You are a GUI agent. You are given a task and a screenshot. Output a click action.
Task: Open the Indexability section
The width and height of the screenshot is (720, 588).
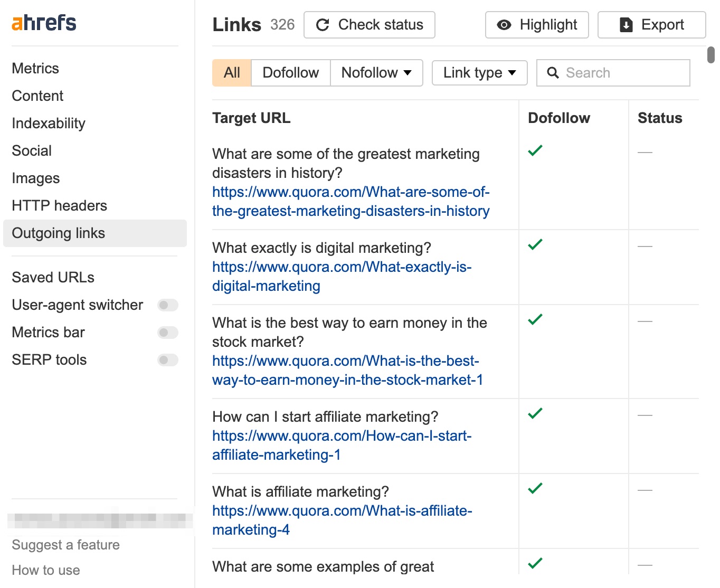[48, 123]
